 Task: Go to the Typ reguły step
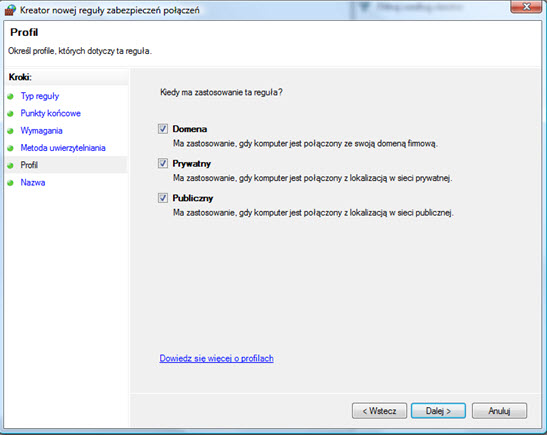point(40,96)
